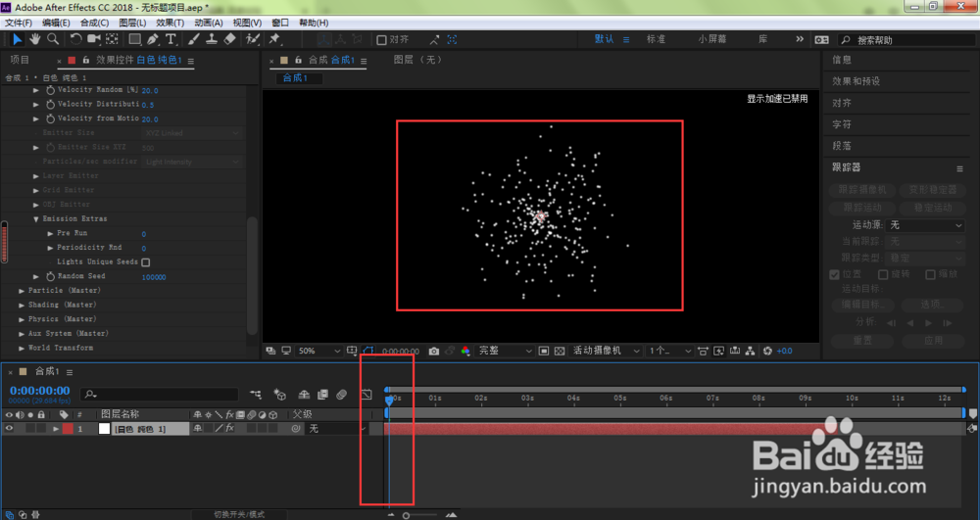Enable motion blur for timeline
Image resolution: width=980 pixels, height=520 pixels.
(341, 395)
